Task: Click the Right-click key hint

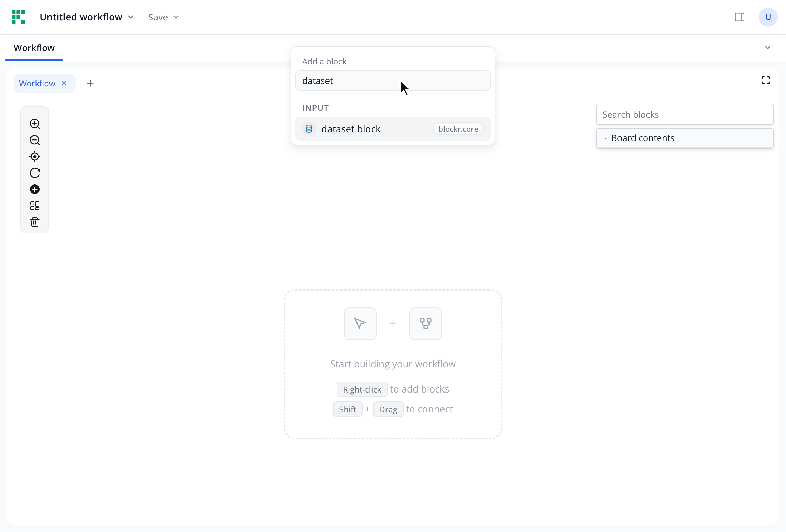Action: (362, 389)
